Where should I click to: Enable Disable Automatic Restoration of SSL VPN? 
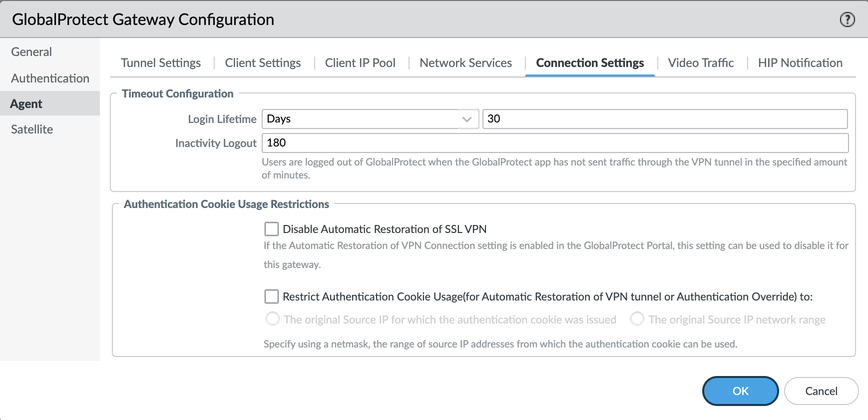[x=272, y=229]
